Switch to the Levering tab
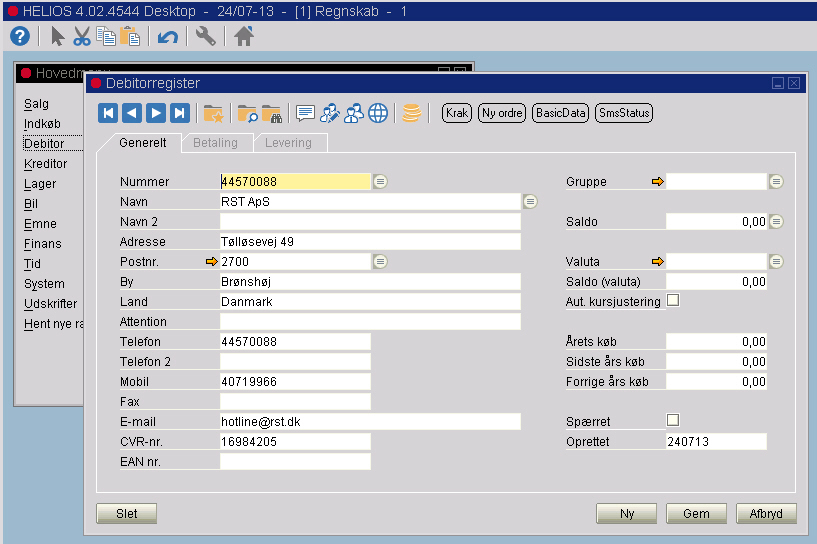 click(x=288, y=143)
